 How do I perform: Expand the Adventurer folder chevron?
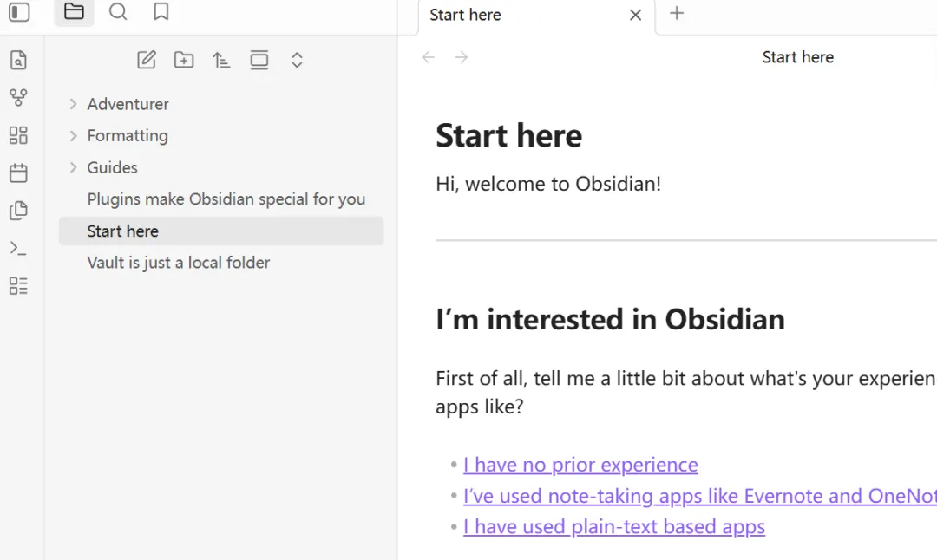(x=73, y=104)
